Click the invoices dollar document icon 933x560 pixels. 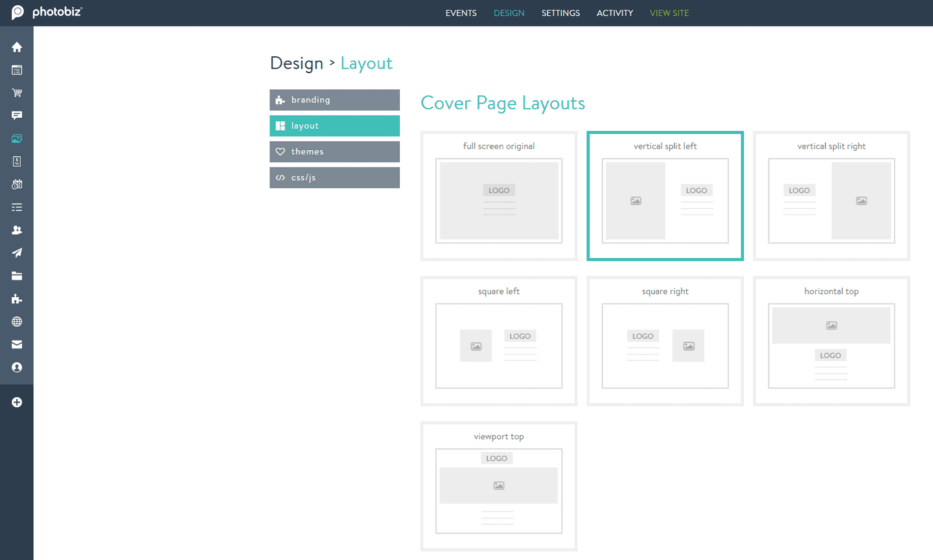click(17, 161)
